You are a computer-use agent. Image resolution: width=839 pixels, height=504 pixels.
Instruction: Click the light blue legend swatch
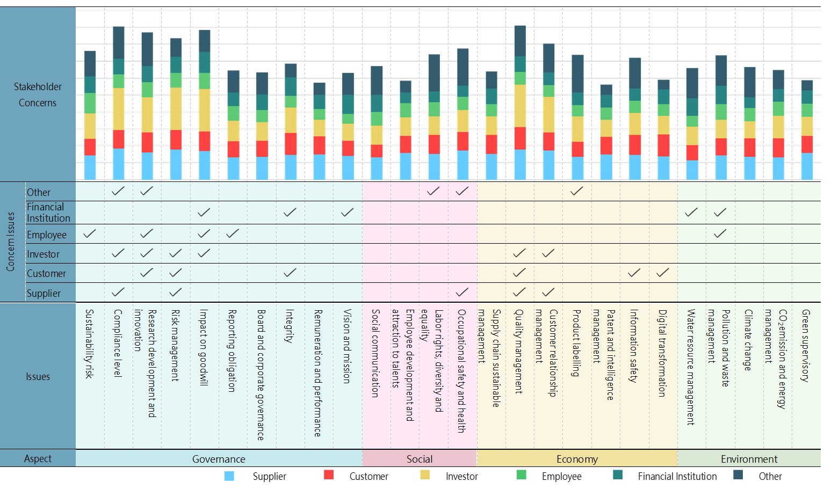pos(229,476)
